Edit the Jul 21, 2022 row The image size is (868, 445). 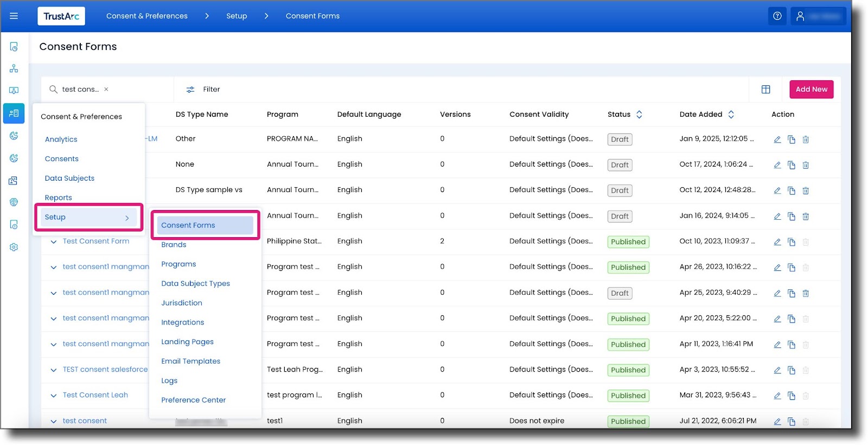pos(777,421)
